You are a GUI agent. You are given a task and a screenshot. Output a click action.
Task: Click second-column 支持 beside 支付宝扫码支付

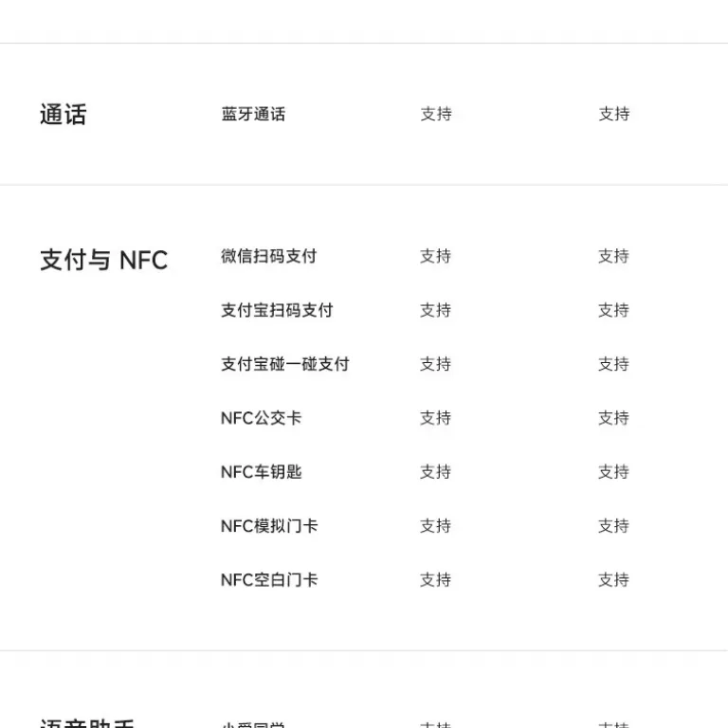coord(613,310)
